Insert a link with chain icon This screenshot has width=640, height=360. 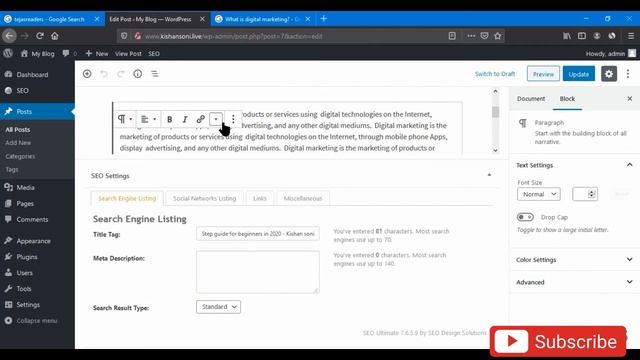coord(200,119)
